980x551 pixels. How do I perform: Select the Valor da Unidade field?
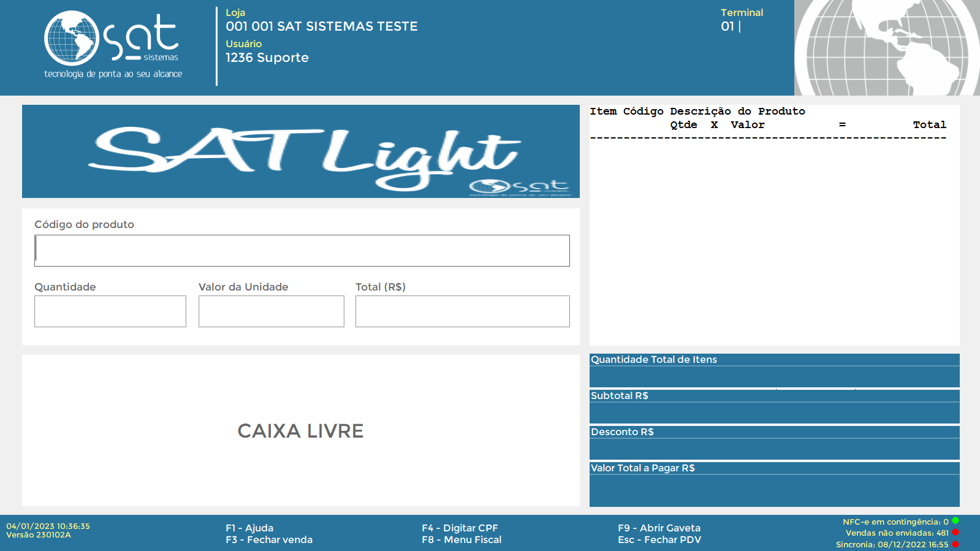pos(271,311)
